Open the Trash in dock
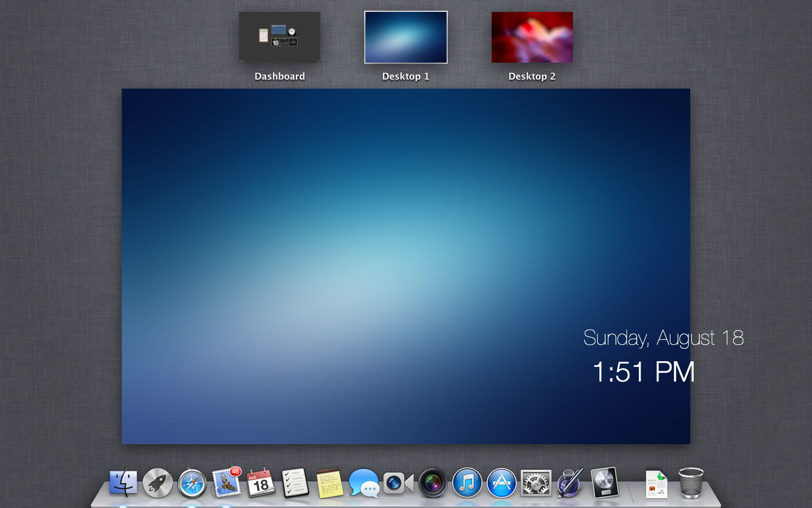 (691, 483)
